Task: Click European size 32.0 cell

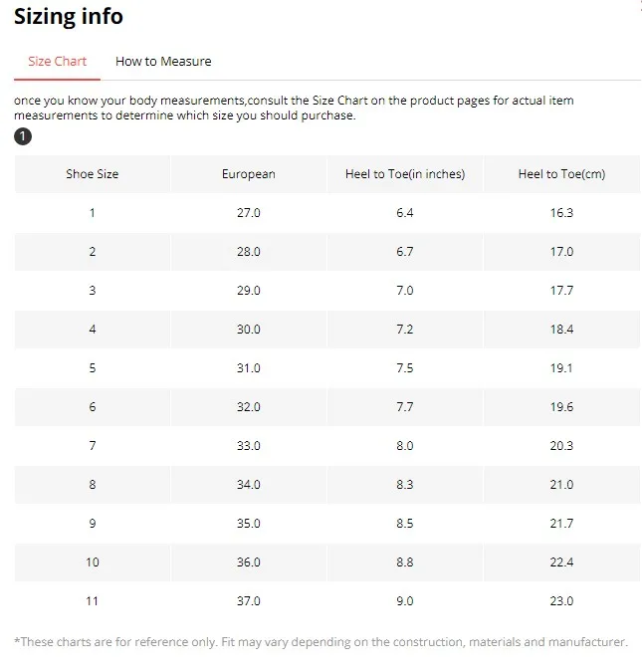Action: pyautogui.click(x=249, y=407)
